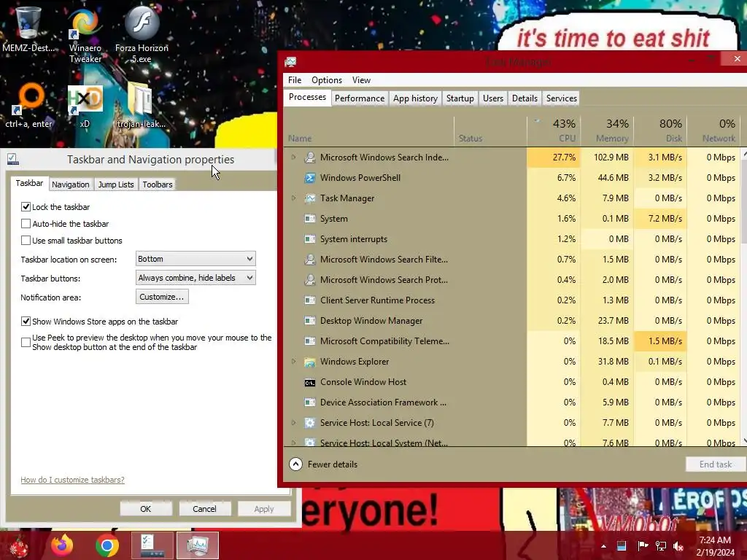This screenshot has height=560, width=747.
Task: Open Taskbar location on screen dropdown
Action: (x=196, y=259)
